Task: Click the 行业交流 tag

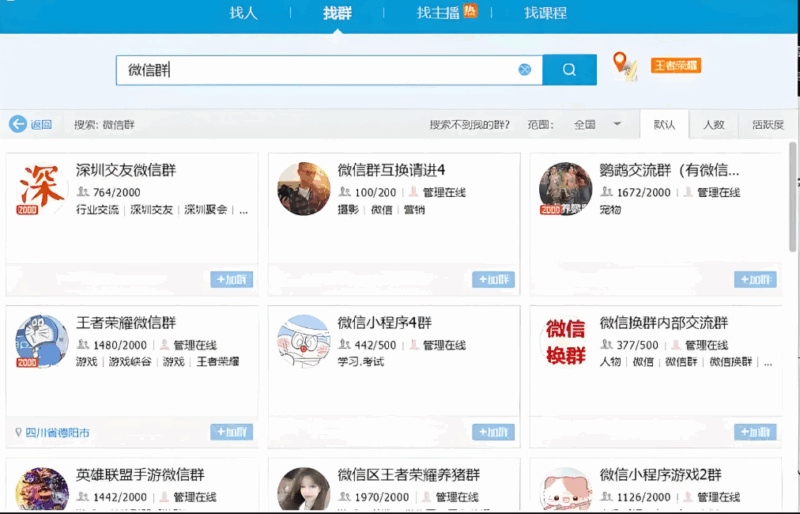Action: pos(97,209)
